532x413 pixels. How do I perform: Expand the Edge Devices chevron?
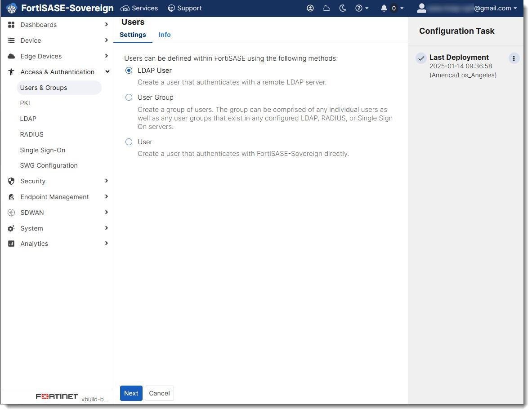tap(107, 56)
